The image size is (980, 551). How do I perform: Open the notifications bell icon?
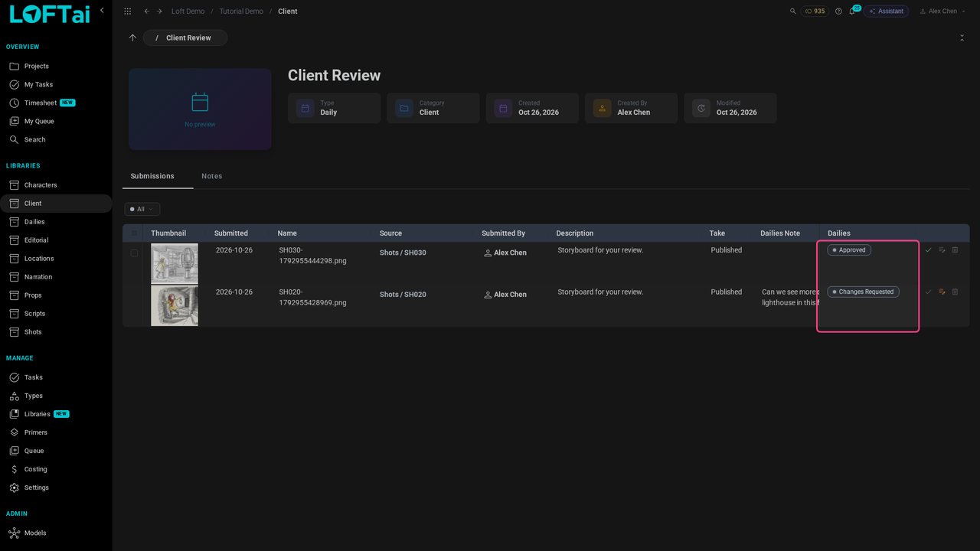[851, 11]
